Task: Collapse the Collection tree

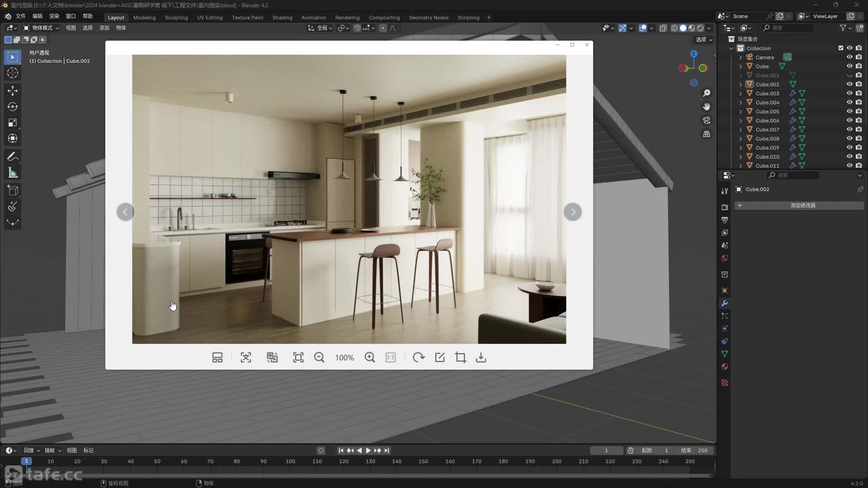Action: (731, 48)
